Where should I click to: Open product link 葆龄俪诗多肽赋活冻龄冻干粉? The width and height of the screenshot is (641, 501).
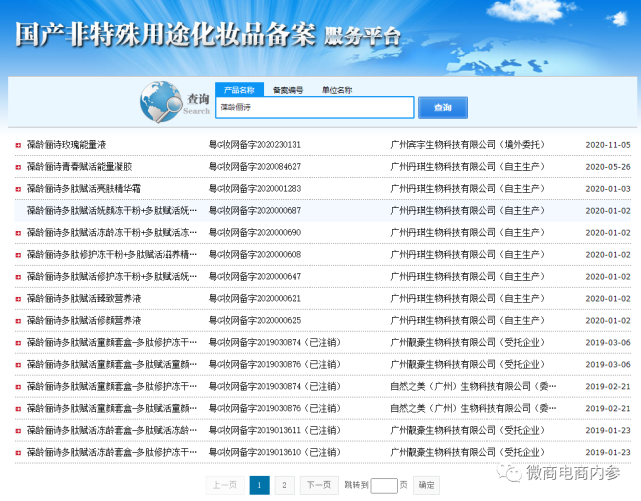point(112,233)
